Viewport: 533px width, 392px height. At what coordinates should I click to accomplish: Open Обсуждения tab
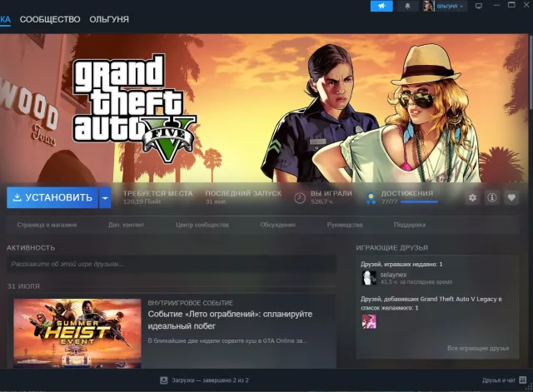277,225
